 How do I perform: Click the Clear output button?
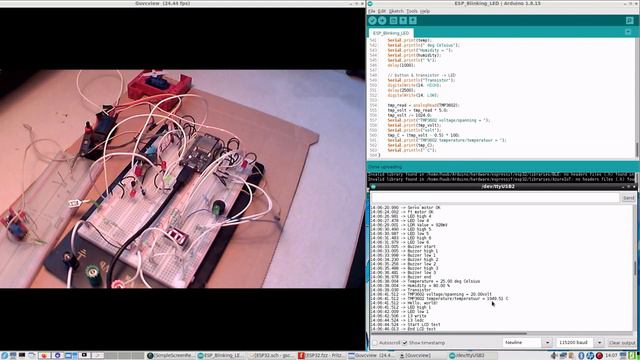click(622, 343)
